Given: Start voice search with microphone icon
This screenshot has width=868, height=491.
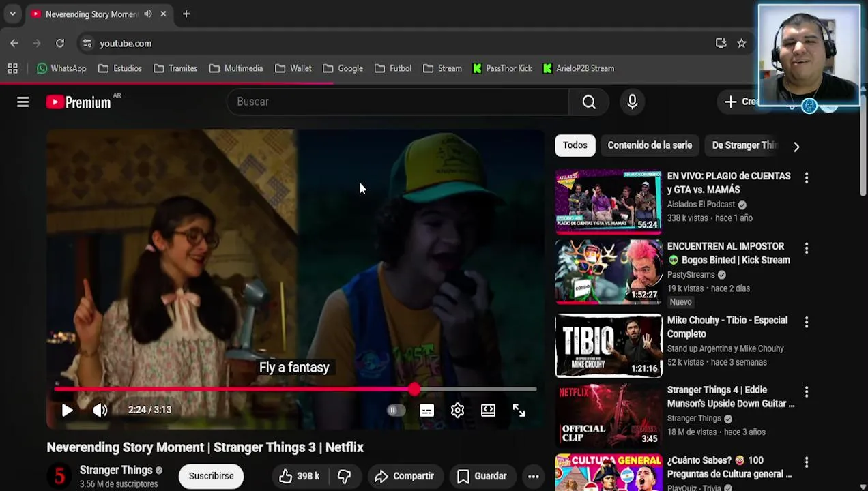Looking at the screenshot, I should pyautogui.click(x=632, y=102).
